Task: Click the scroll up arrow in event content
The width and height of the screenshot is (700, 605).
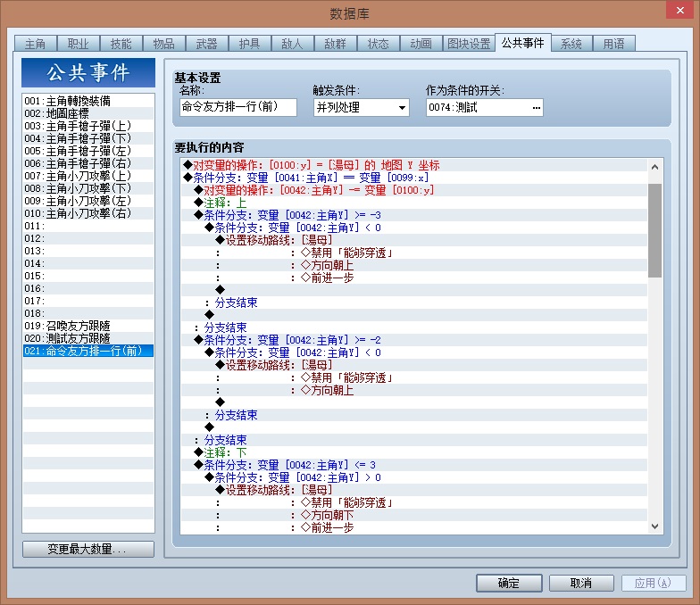Action: (655, 167)
